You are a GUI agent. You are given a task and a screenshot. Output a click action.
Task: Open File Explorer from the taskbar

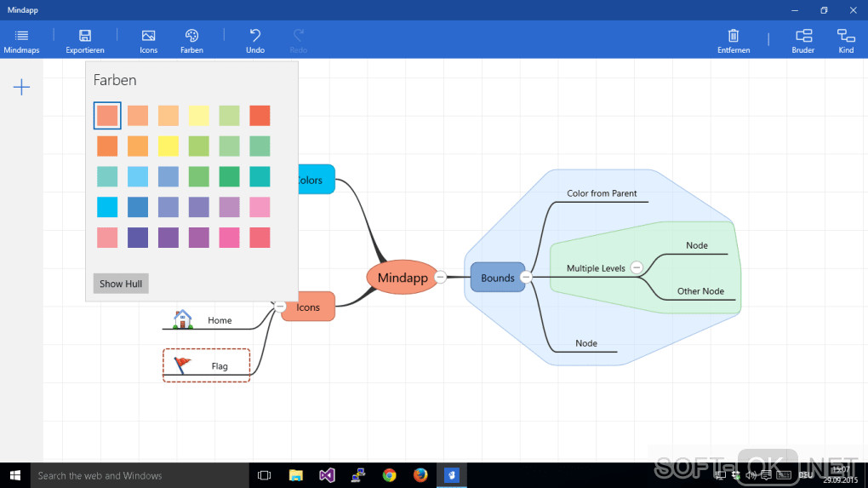click(295, 475)
